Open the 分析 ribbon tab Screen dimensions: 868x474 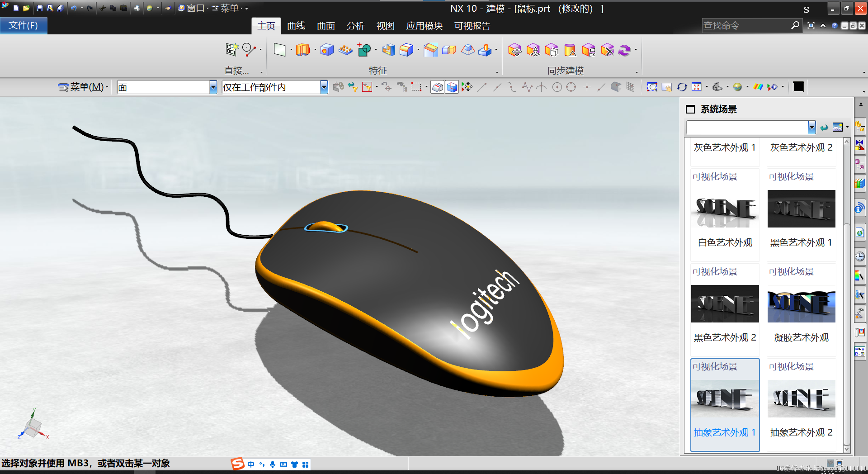pyautogui.click(x=356, y=26)
